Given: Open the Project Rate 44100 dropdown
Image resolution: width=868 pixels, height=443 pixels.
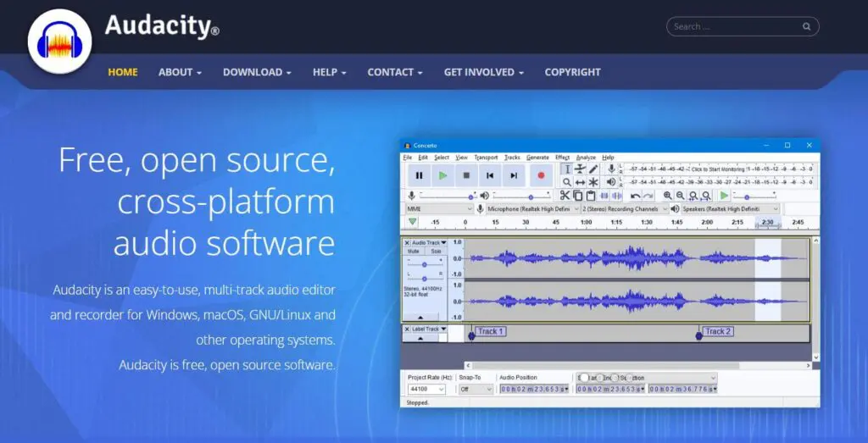Looking at the screenshot, I should (426, 390).
